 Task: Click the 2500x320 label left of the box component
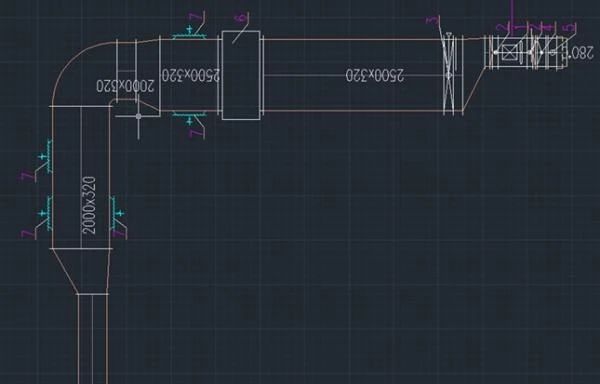[191, 75]
